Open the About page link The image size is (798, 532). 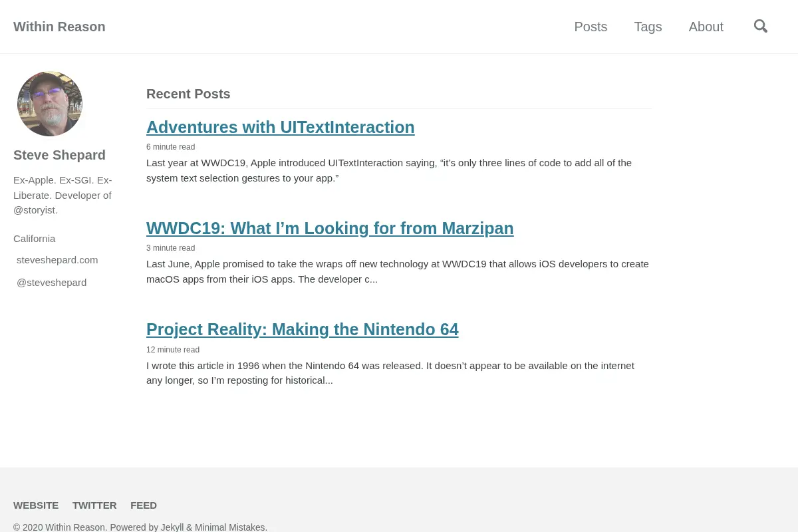(706, 27)
